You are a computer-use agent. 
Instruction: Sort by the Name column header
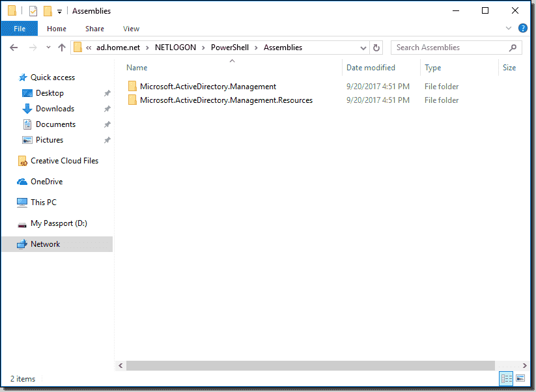tap(137, 68)
